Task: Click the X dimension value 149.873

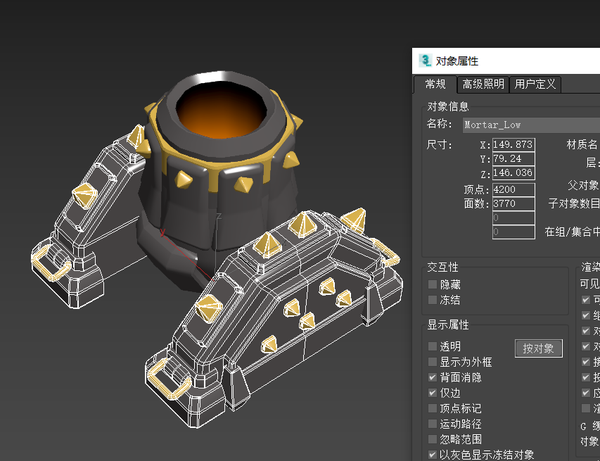Action: point(514,145)
